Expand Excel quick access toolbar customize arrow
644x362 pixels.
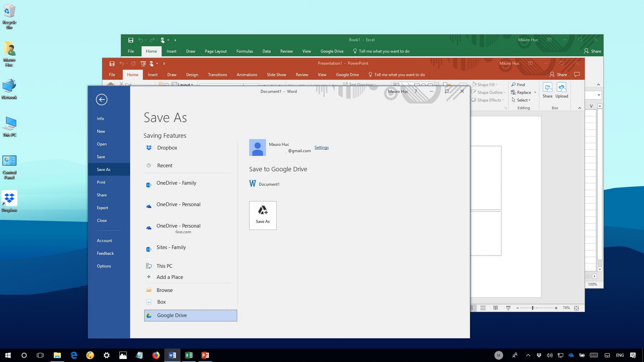pyautogui.click(x=175, y=40)
